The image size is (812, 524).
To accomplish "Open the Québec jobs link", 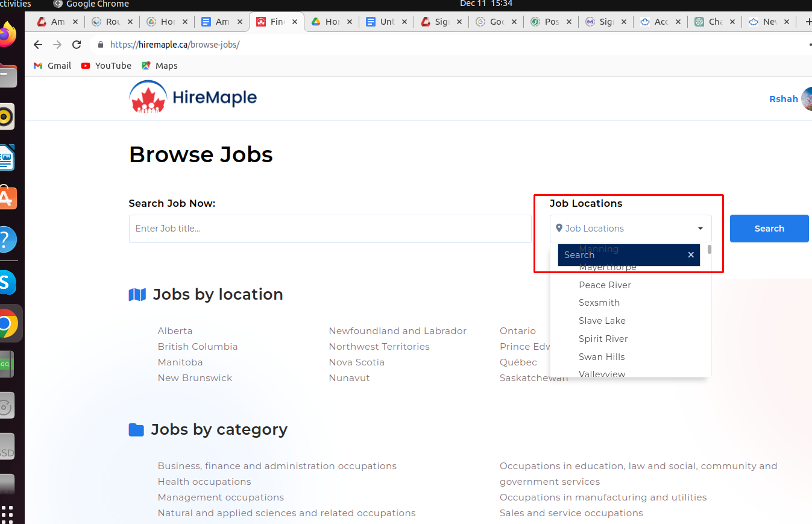I will 518,362.
